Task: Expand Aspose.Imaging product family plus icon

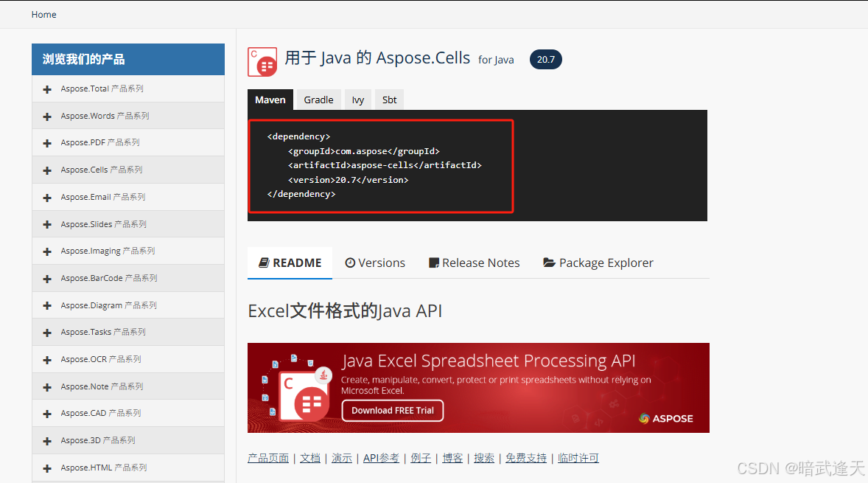Action: (x=47, y=251)
